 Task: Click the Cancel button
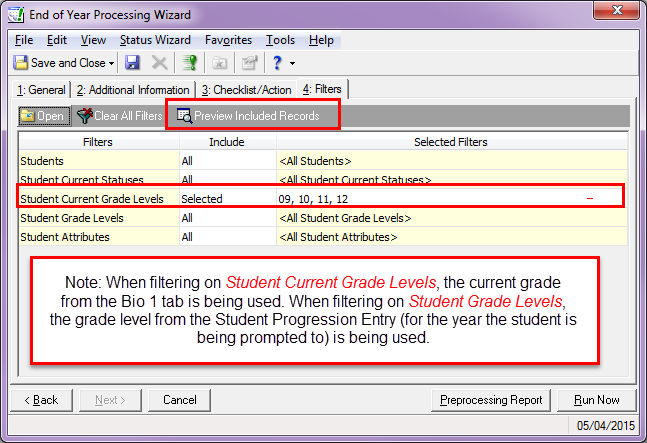[179, 400]
